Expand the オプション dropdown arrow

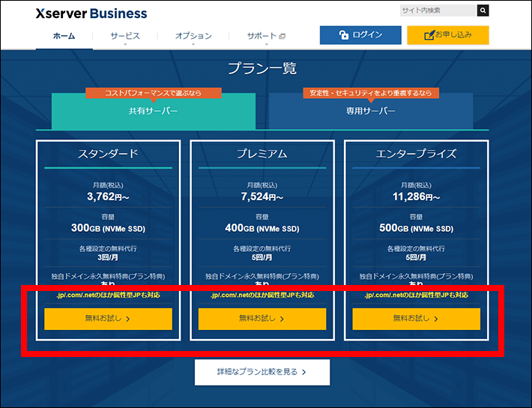[193, 44]
